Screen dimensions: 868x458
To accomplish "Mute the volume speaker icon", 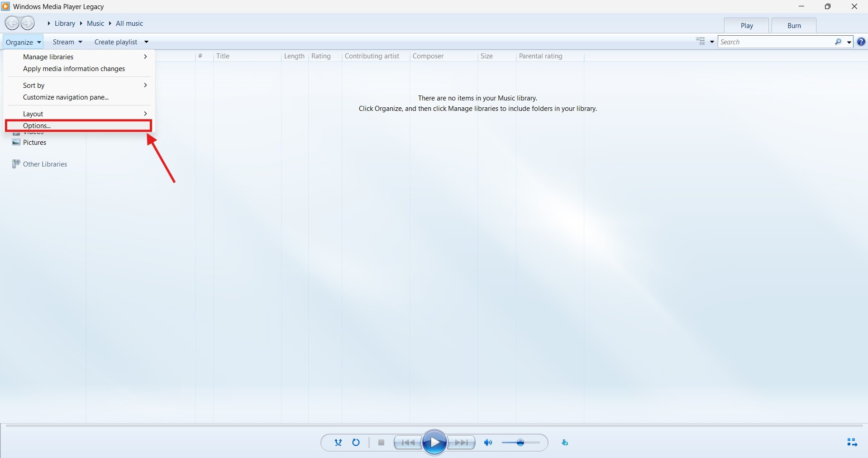I will point(488,443).
